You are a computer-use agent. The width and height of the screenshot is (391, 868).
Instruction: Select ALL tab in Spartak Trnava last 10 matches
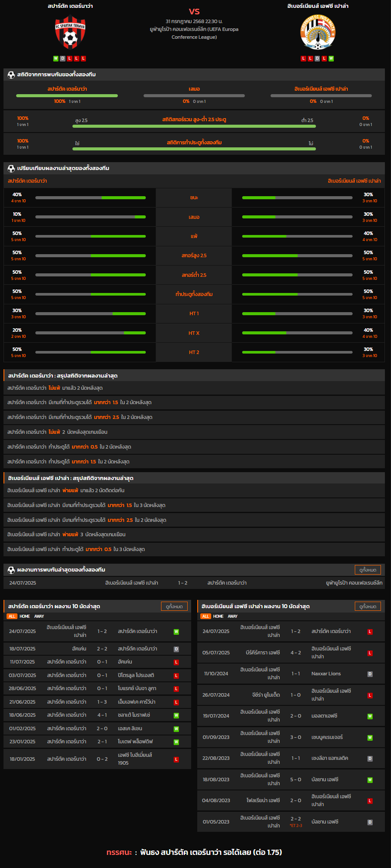coord(12,616)
